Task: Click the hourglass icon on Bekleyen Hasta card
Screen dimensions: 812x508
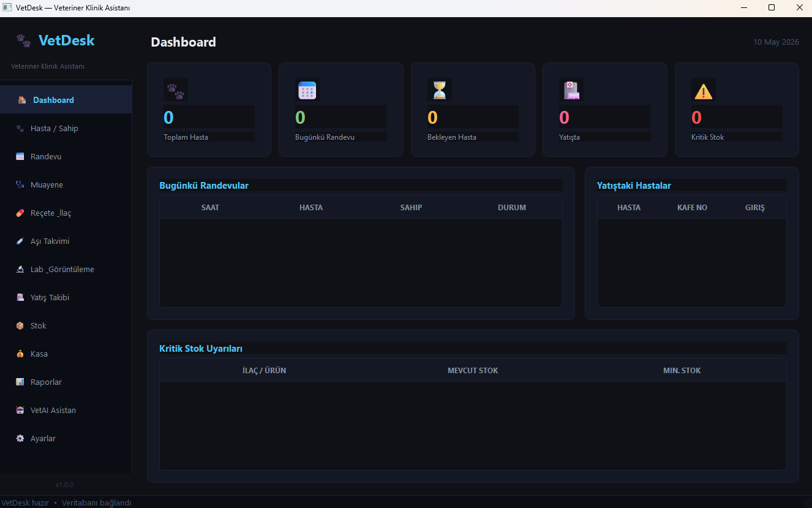Action: 439,91
